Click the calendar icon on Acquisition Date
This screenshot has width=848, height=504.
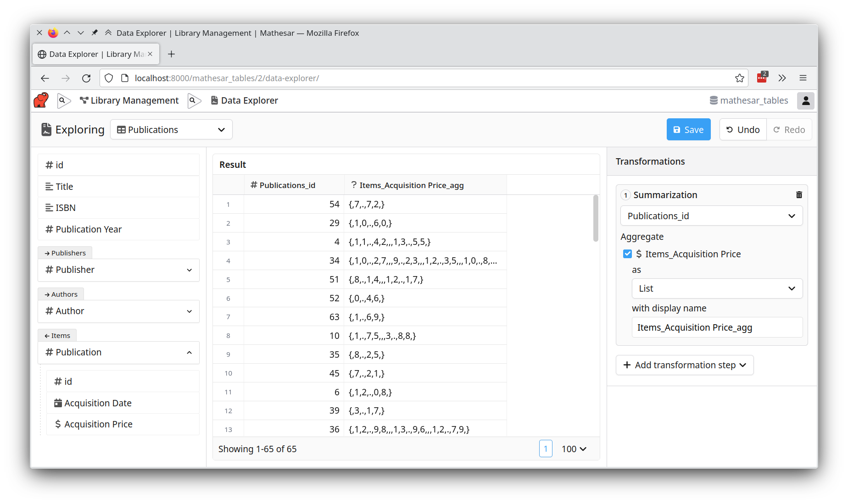click(x=58, y=403)
